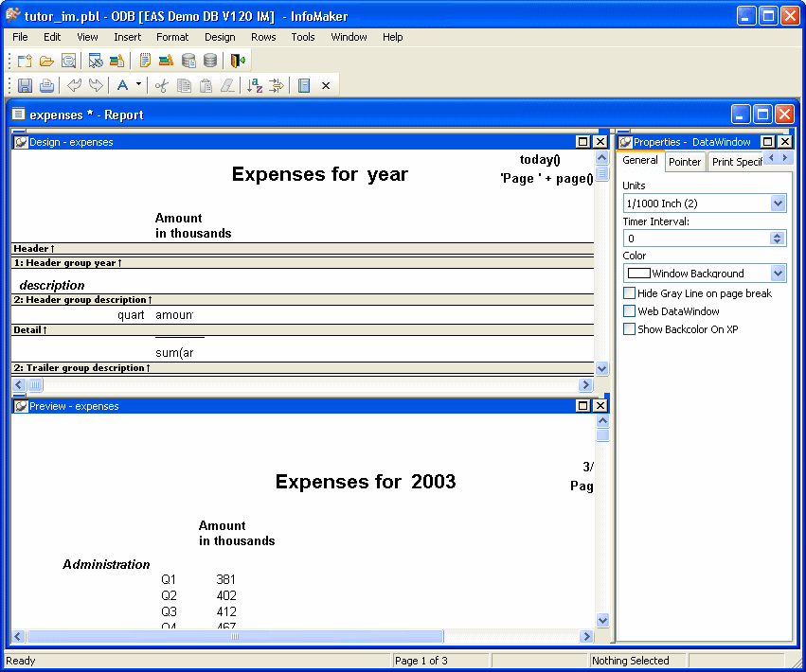This screenshot has width=806, height=672.
Task: Click the Database Profile icon with page
Action: click(188, 61)
